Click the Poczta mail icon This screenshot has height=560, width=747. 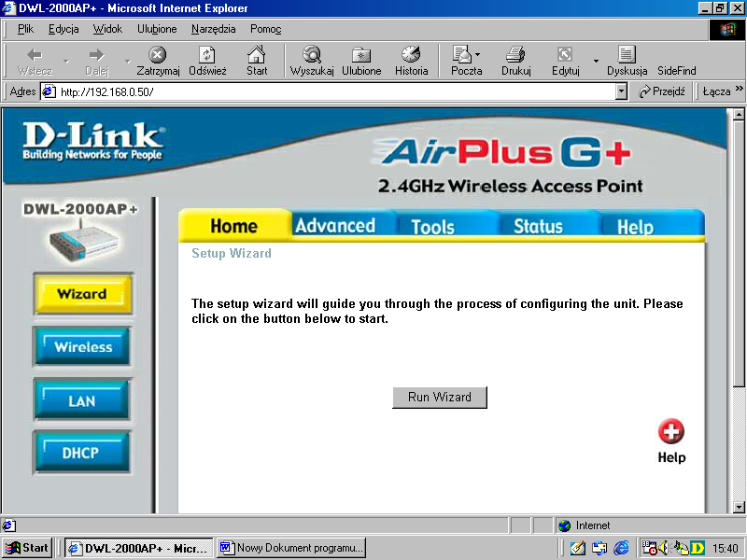coord(461,55)
